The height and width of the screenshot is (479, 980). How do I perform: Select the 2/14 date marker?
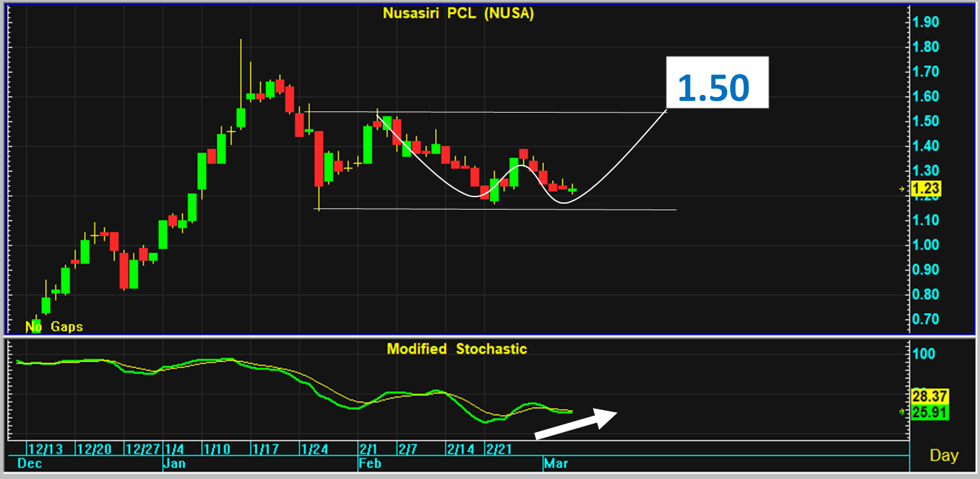pyautogui.click(x=460, y=449)
